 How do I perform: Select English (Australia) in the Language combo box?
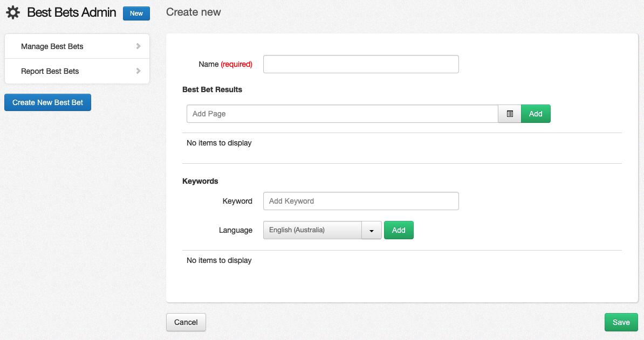pos(313,230)
